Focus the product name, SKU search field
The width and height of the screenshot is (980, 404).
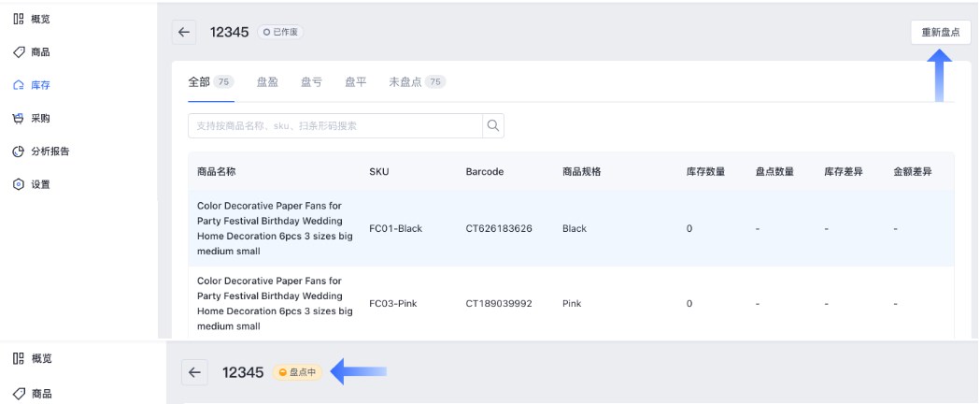334,125
